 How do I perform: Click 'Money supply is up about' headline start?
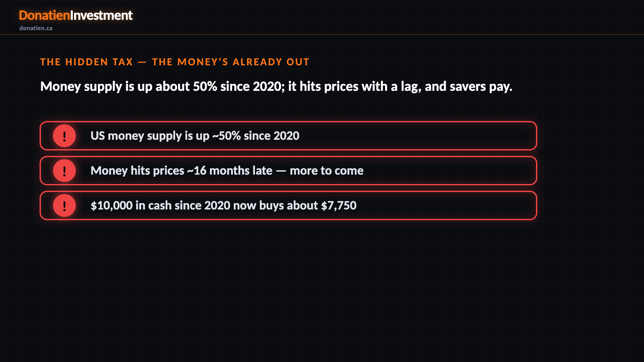[x=115, y=87]
